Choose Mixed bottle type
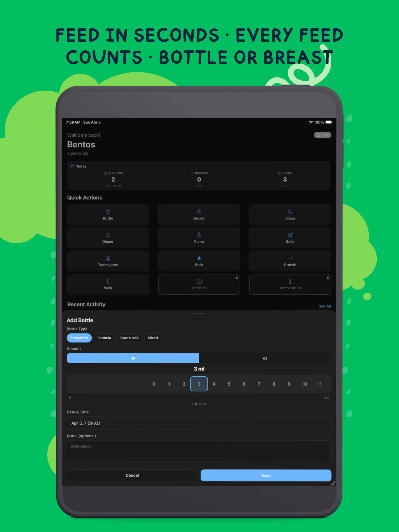 pyautogui.click(x=153, y=338)
